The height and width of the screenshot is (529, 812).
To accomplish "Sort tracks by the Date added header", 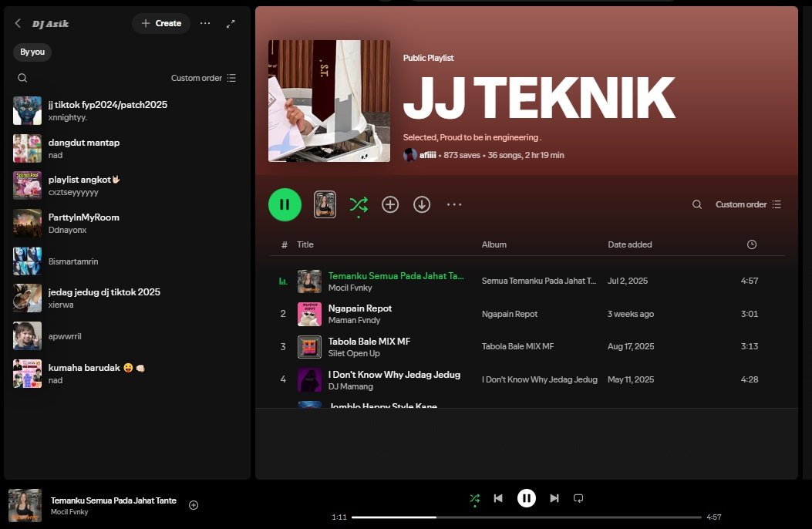I will (630, 244).
